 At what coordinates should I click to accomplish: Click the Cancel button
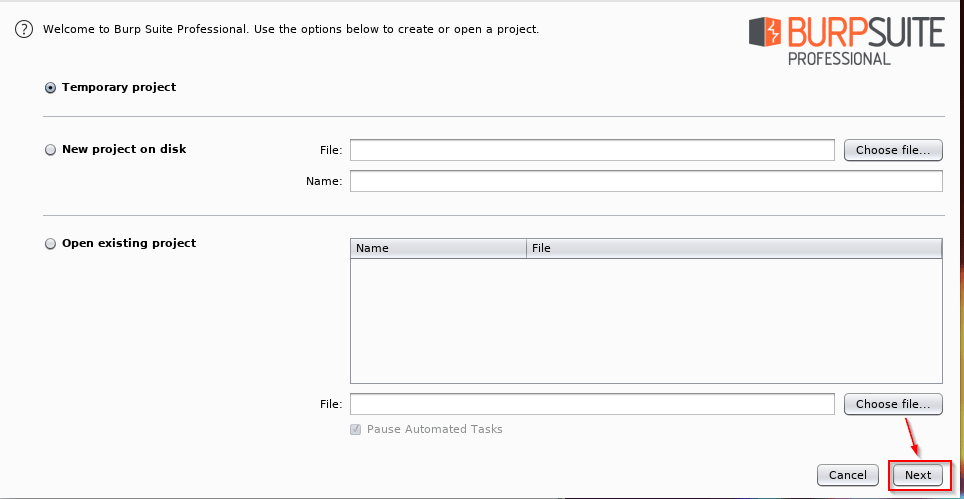(x=848, y=475)
